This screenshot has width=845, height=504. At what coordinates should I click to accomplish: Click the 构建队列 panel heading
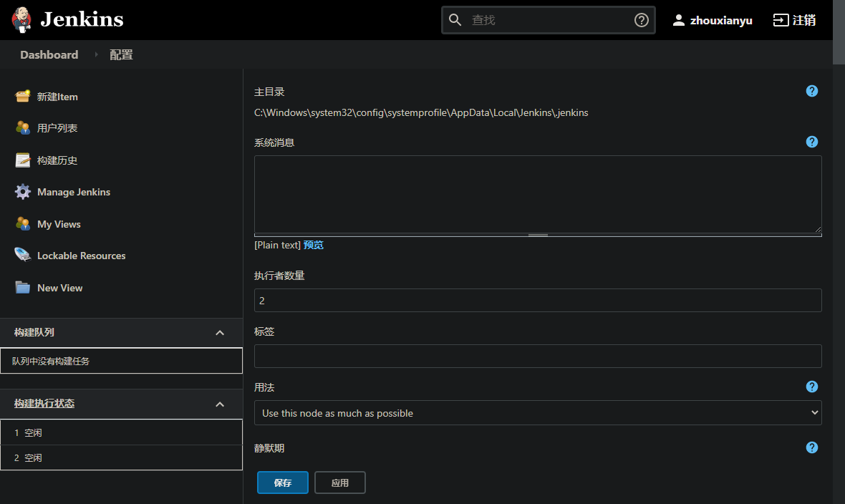[x=34, y=332]
